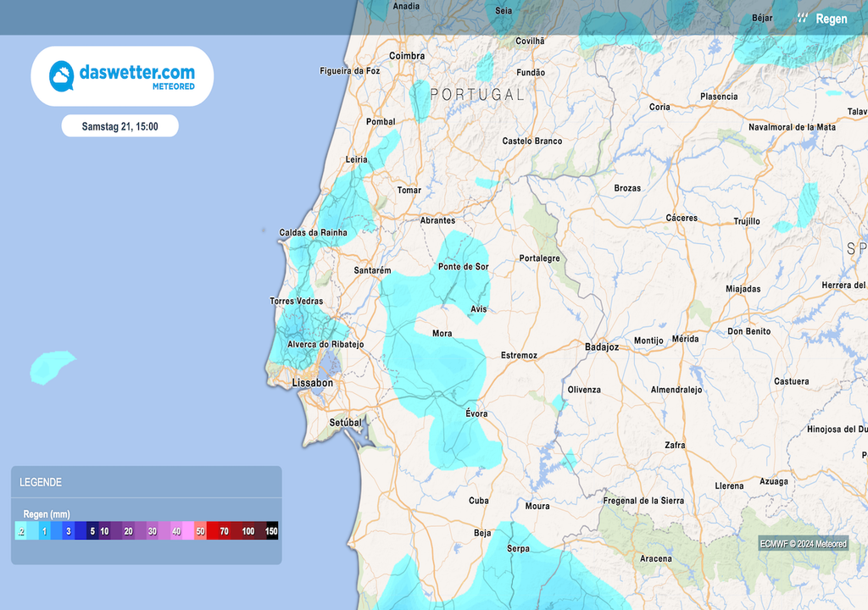Screen dimensions: 868x610
Task: Select Setúbal on the map
Action: 345,422
